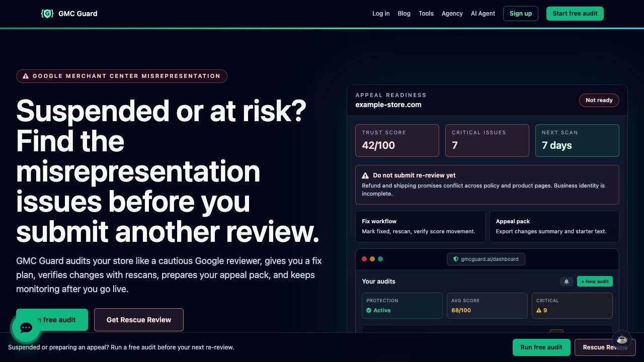This screenshot has width=644, height=362.
Task: Click the 'Your audits' heading
Action: coord(379,282)
